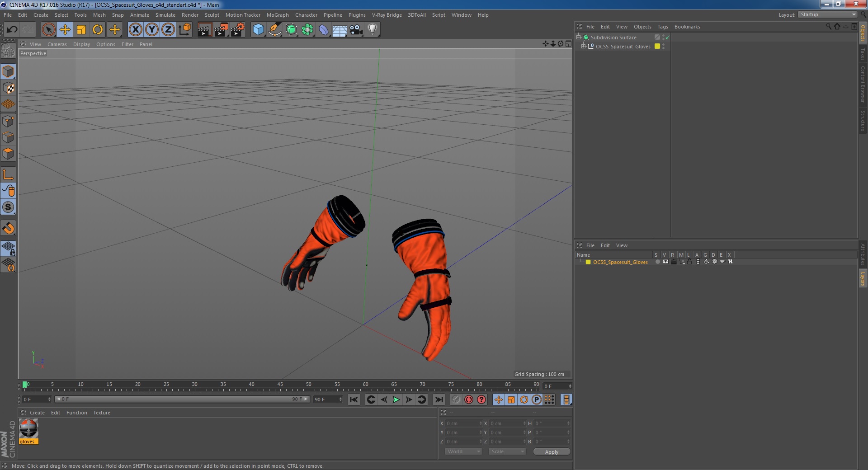868x470 pixels.
Task: Go to start of animation
Action: (x=354, y=399)
